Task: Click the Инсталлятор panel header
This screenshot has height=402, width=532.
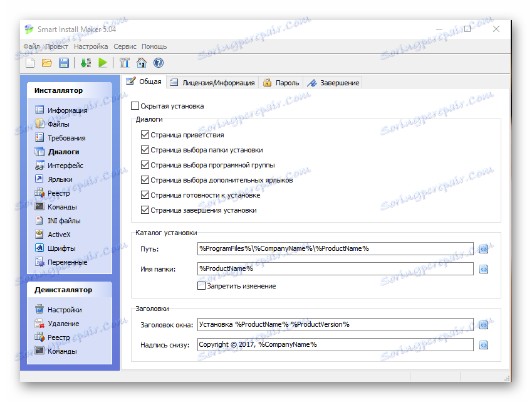Action: click(x=70, y=90)
